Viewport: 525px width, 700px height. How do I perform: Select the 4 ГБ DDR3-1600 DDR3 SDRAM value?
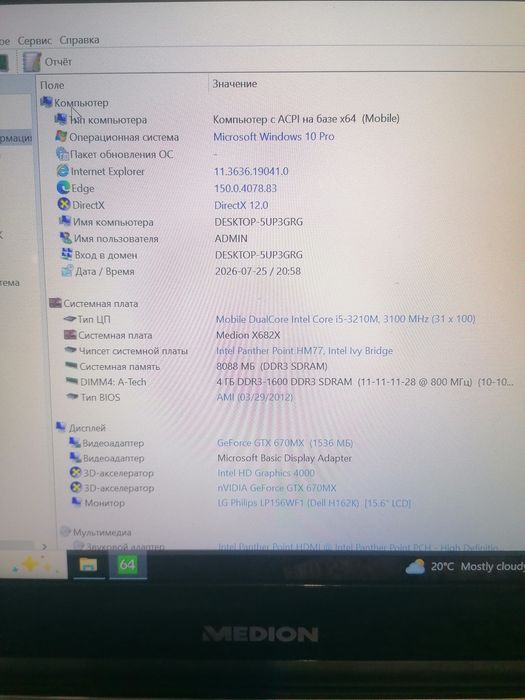pos(365,382)
